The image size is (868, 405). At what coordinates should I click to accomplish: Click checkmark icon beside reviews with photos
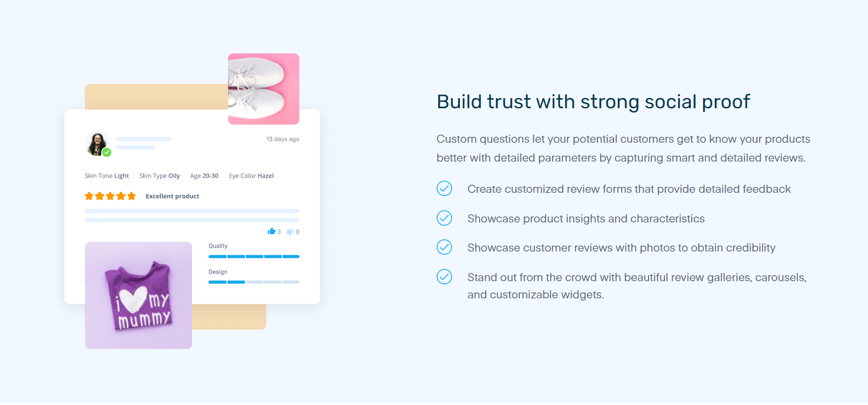pos(444,247)
